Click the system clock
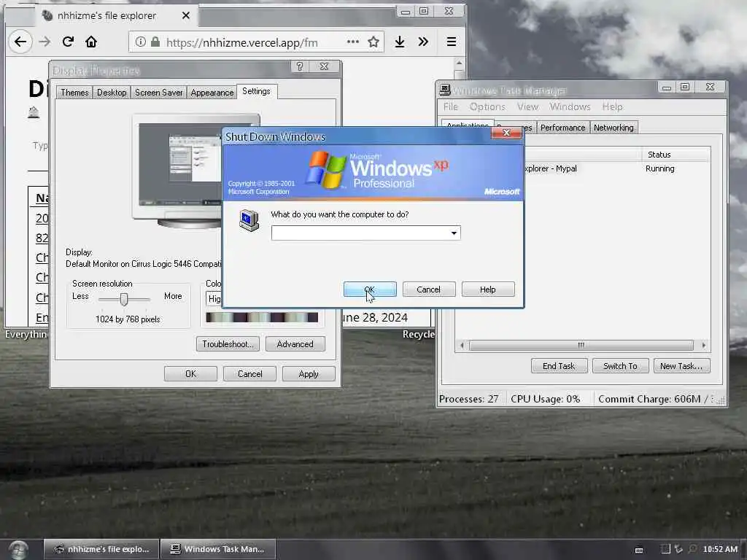The width and height of the screenshot is (747, 560). click(x=720, y=549)
